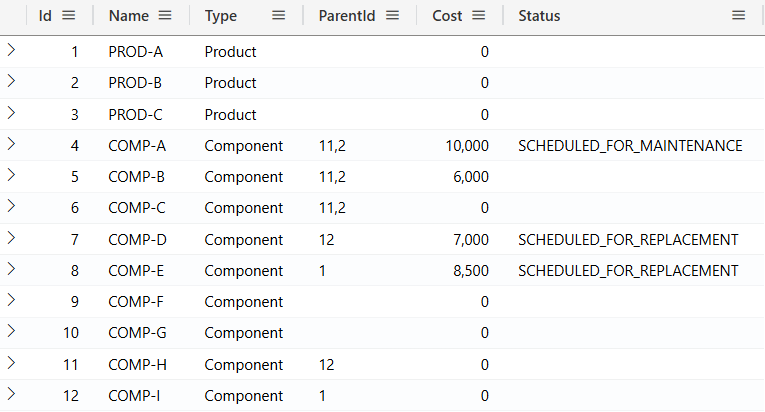Sort by the Cost column header

[448, 16]
